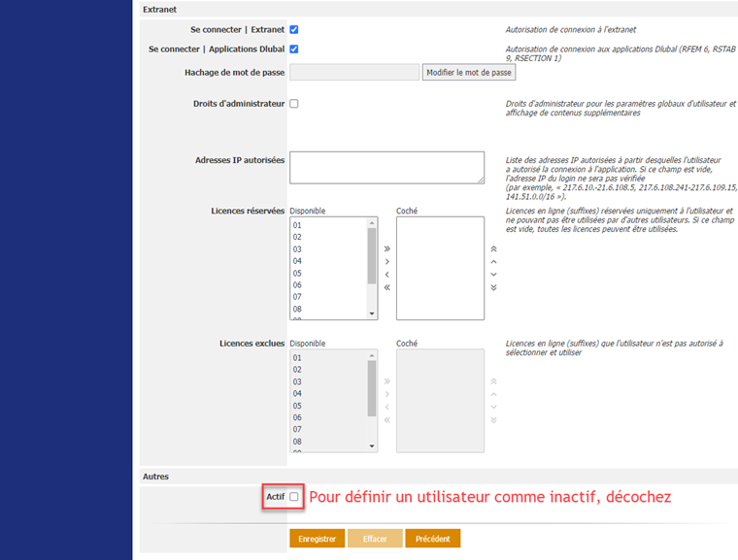Uncheck Se connecter Applications Dlubal checkbox

tap(294, 49)
